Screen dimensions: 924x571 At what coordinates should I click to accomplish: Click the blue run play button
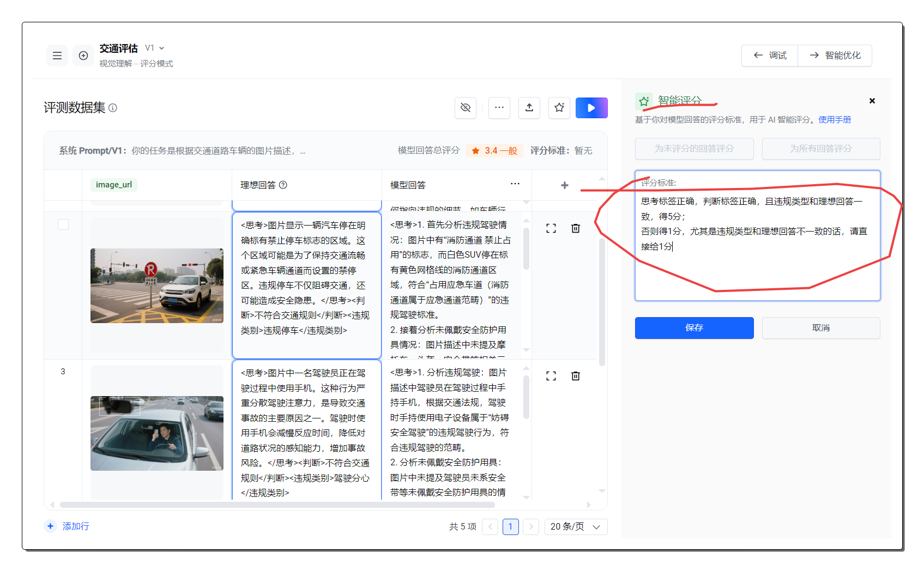click(591, 108)
